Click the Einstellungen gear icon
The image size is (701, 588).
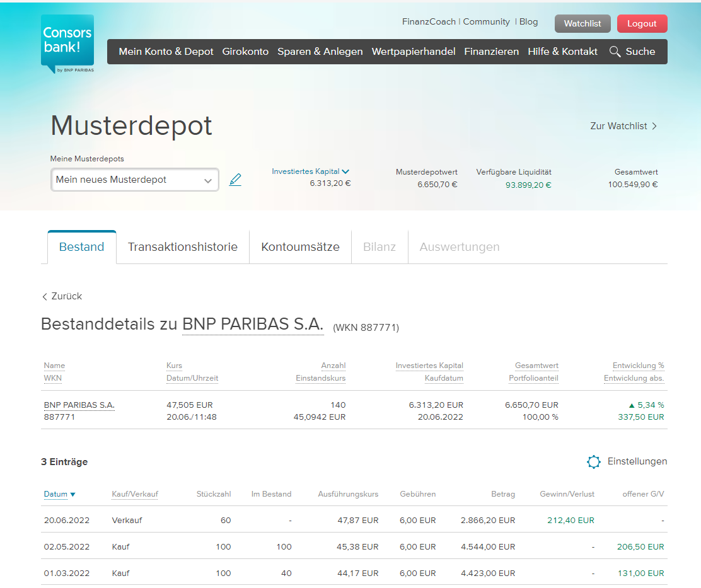click(594, 461)
